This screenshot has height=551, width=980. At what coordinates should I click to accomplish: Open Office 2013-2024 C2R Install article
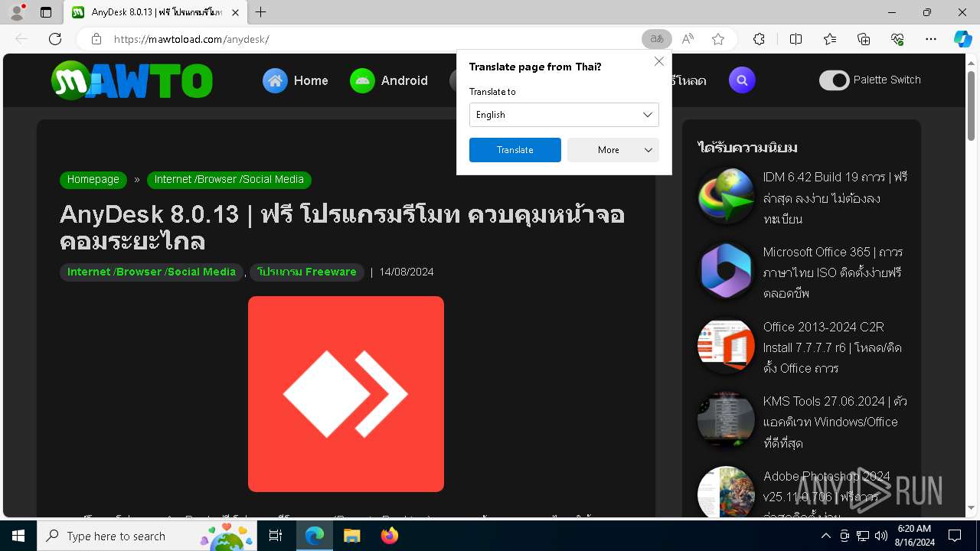click(832, 347)
